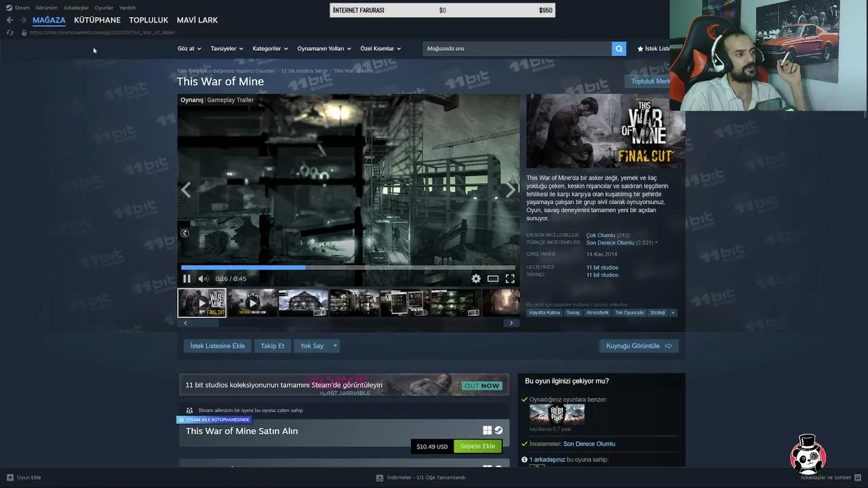Screen dimensions: 868x488
Task: Open Arkadaşlar ve Sohbet panel
Action: (829, 477)
